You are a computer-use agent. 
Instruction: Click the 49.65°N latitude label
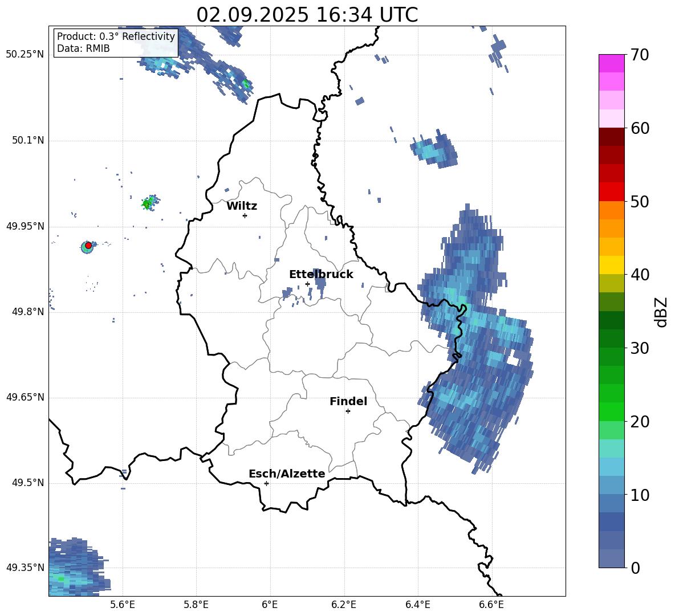pyautogui.click(x=25, y=397)
